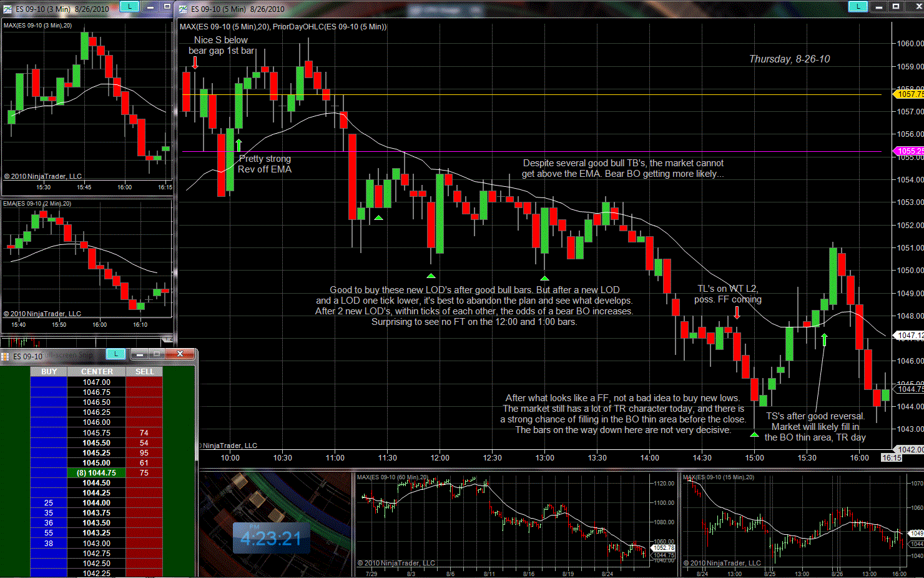Click buy cell at price 1043.25
Viewport: 924px width, 578px height.
pyautogui.click(x=49, y=533)
